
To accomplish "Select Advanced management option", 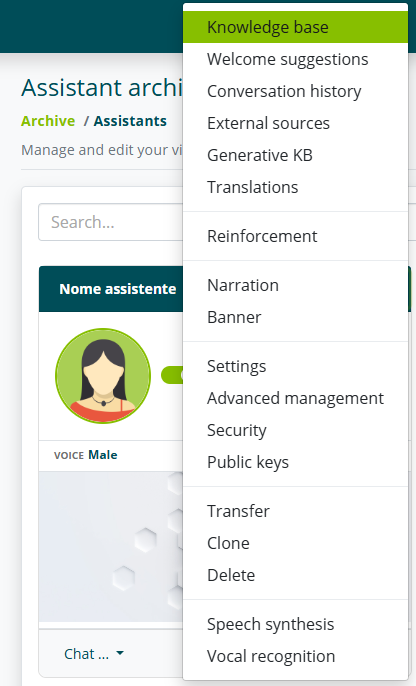I will pos(296,398).
